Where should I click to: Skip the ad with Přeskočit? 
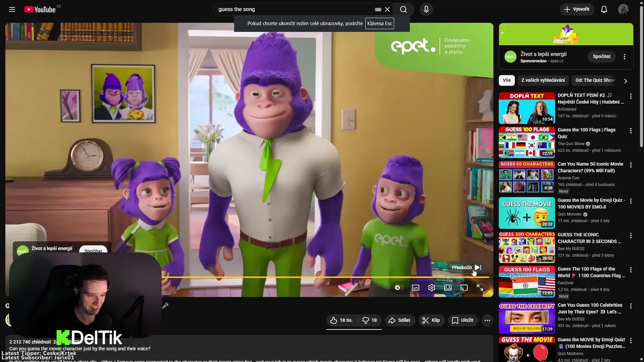click(466, 267)
